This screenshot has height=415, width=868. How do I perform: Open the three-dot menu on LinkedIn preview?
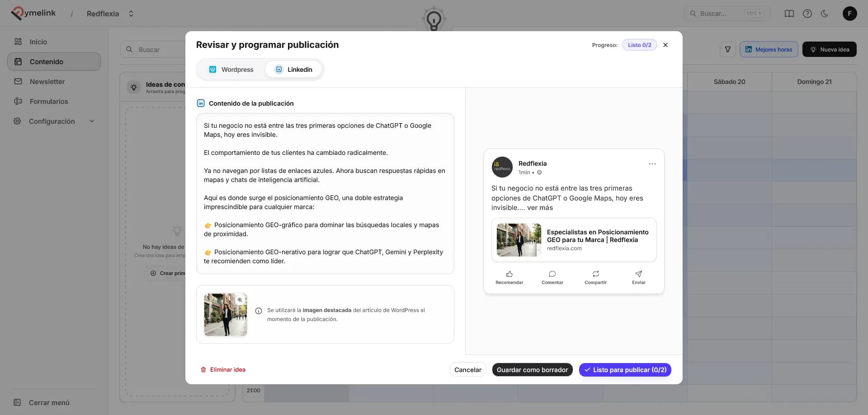[x=652, y=164]
